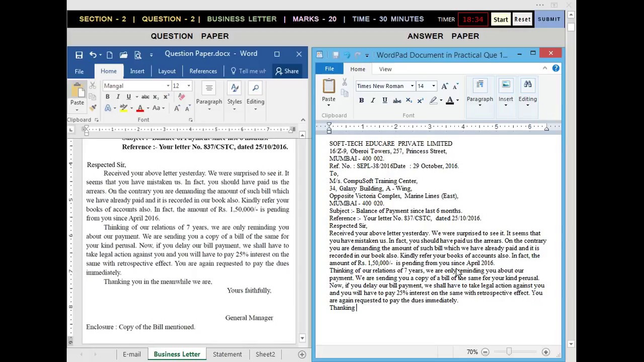Click the zoom slider in WordPad's status bar
The width and height of the screenshot is (644, 362).
pyautogui.click(x=509, y=352)
